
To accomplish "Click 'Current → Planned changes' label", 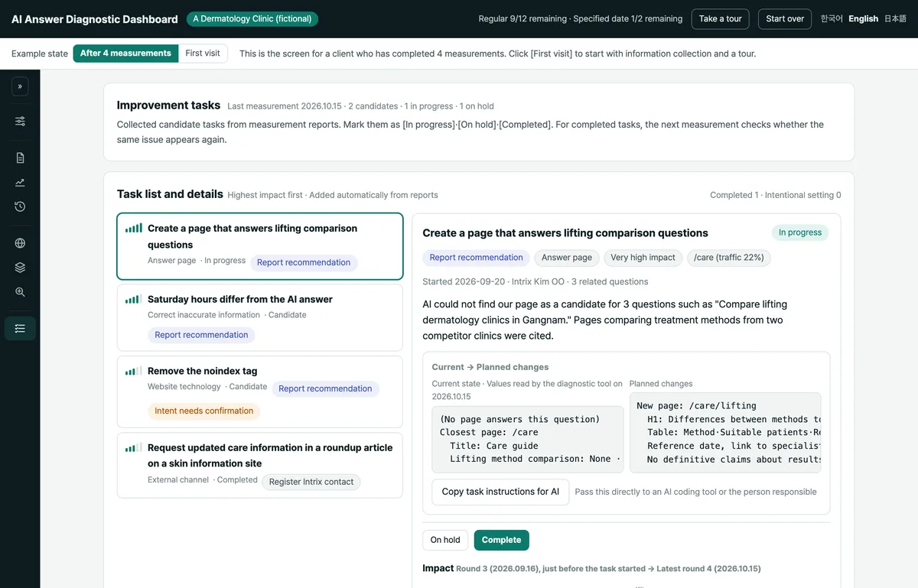I will pos(490,367).
